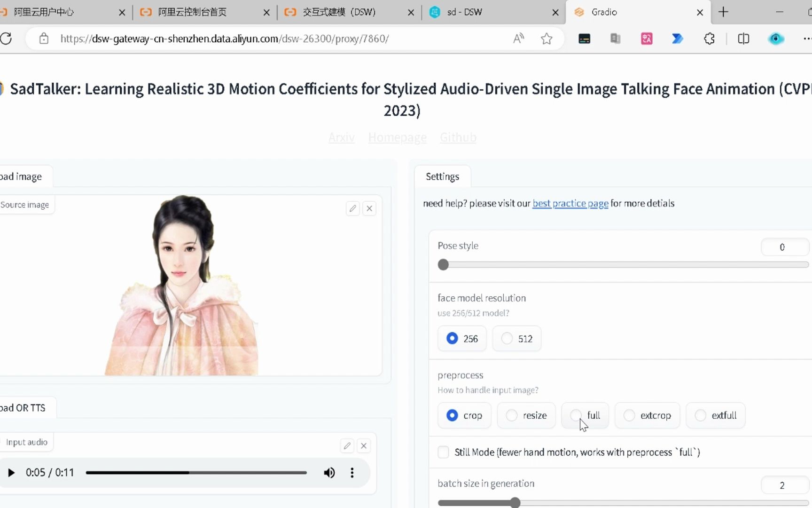Open the browser settings and more menu
The width and height of the screenshot is (812, 508).
[807, 39]
